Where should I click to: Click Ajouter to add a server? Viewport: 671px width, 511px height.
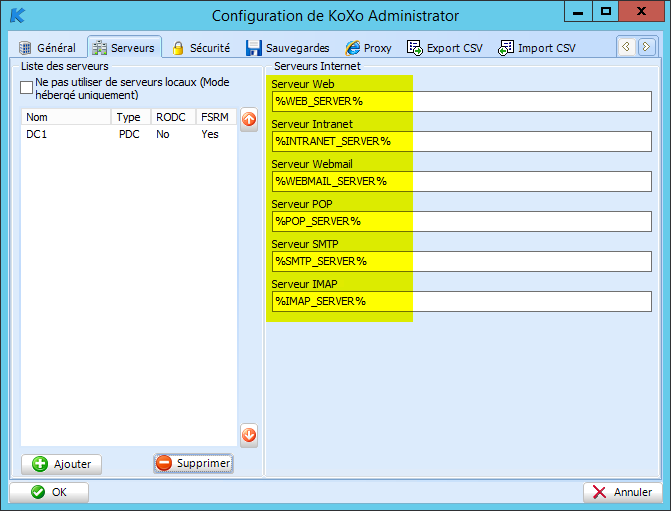tap(62, 464)
